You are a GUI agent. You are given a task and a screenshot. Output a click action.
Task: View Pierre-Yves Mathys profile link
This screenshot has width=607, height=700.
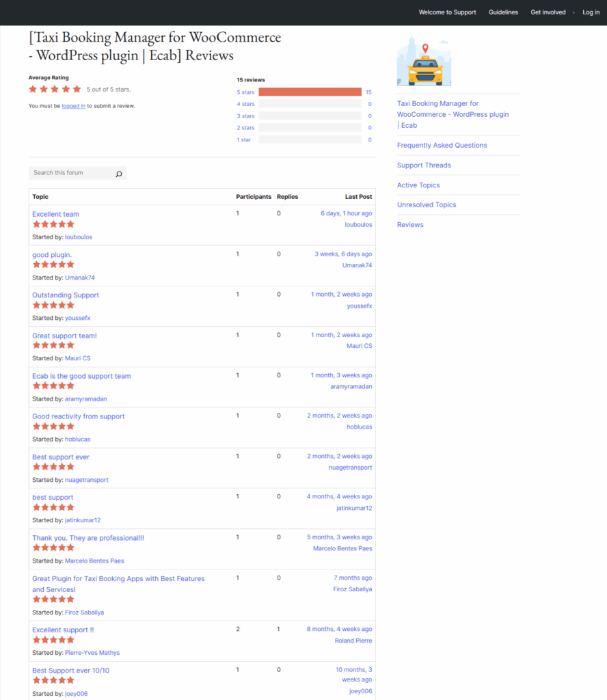pos(92,653)
